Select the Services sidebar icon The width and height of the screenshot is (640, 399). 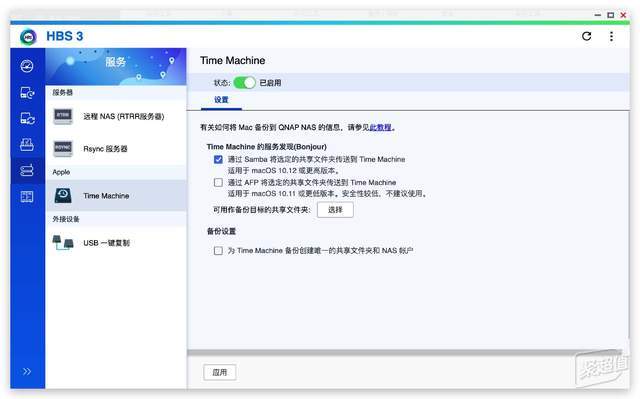(27, 170)
